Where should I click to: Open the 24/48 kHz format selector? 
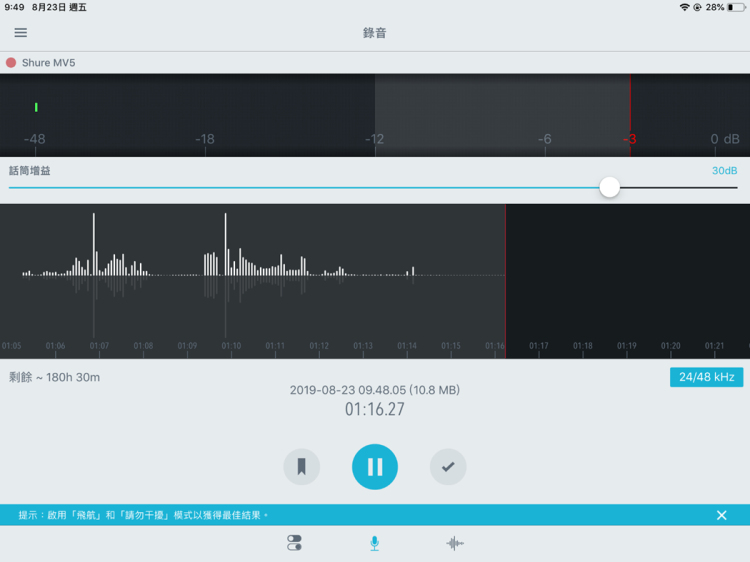pos(706,377)
